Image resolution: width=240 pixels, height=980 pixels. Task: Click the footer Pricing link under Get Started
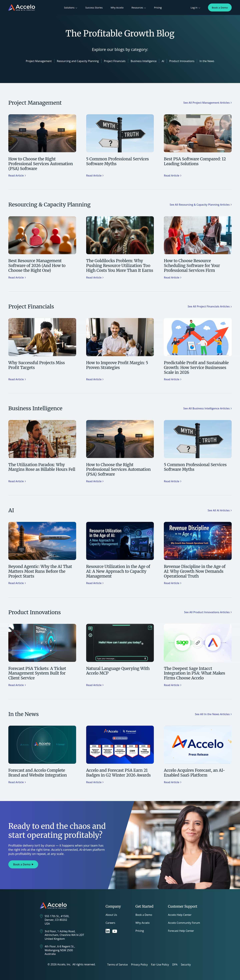pyautogui.click(x=140, y=931)
